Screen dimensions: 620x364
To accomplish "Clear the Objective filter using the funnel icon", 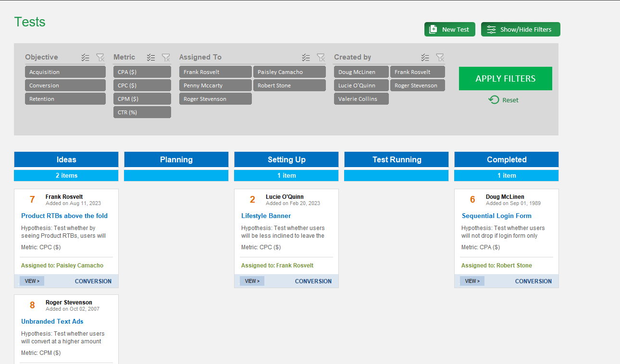I will point(100,57).
